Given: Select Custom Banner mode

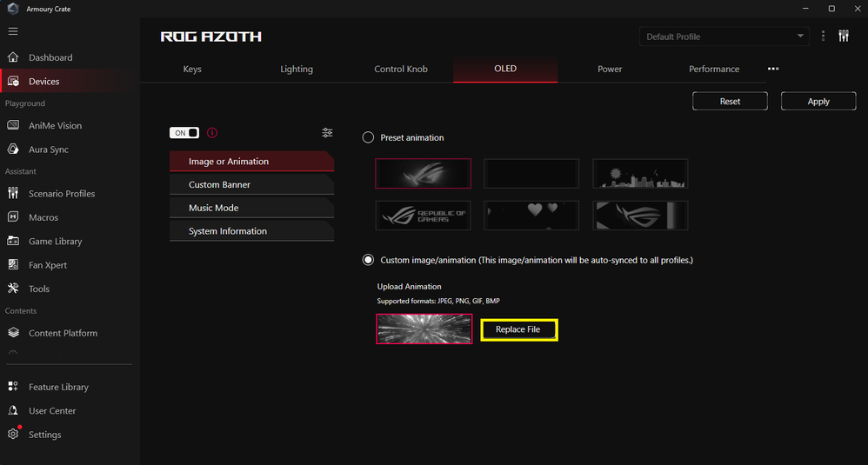Looking at the screenshot, I should (252, 184).
